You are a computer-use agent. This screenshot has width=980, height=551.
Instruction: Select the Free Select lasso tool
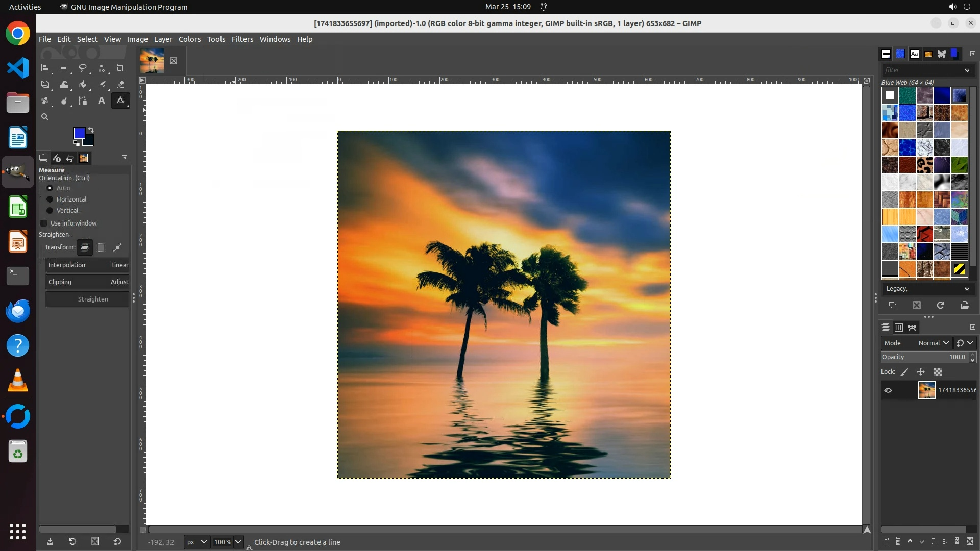point(83,68)
